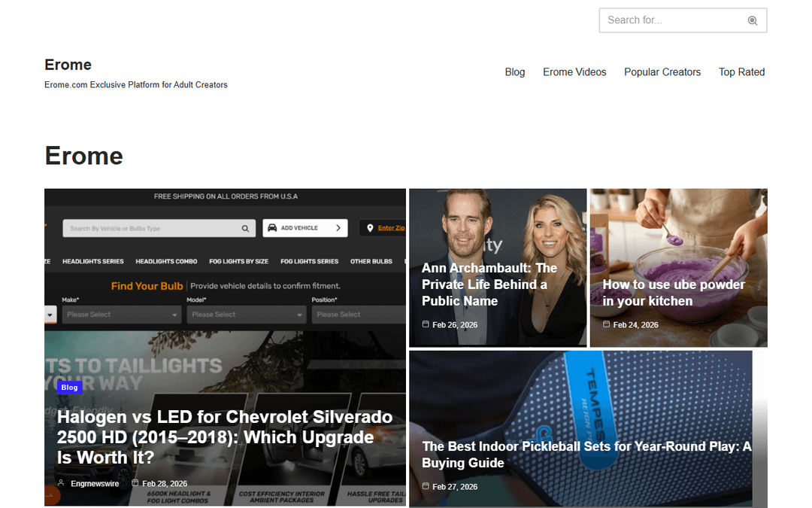Click the calendar icon beside Feb 24, 2026
812x508 pixels.
tap(607, 324)
